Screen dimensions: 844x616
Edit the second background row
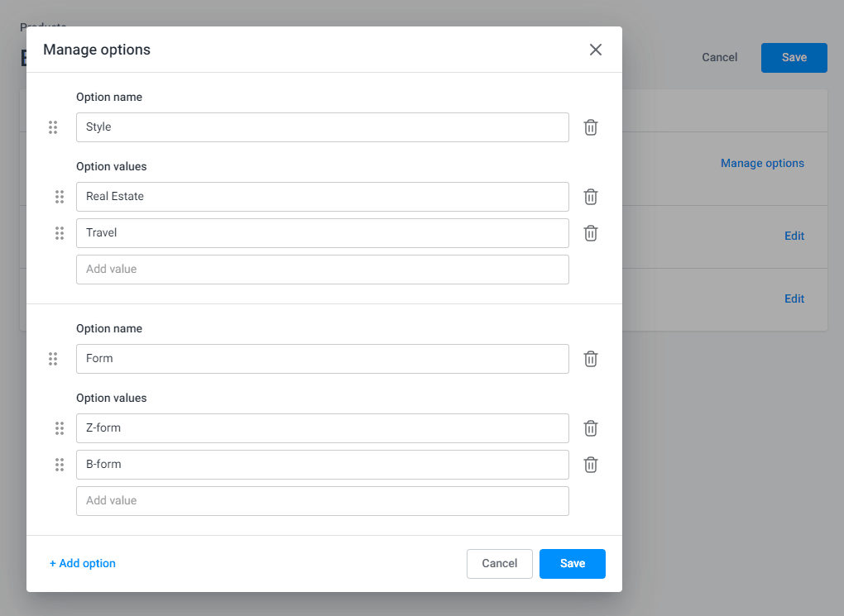794,298
